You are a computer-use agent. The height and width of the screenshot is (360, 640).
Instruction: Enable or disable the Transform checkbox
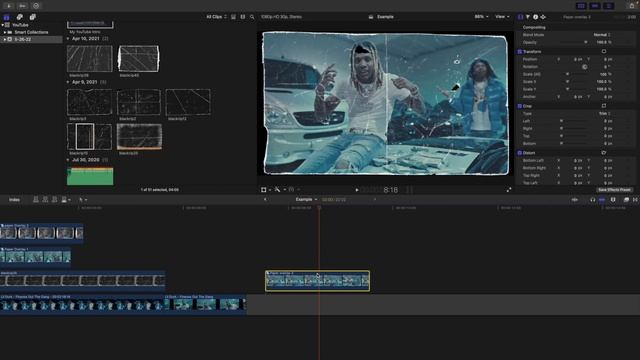(520, 52)
